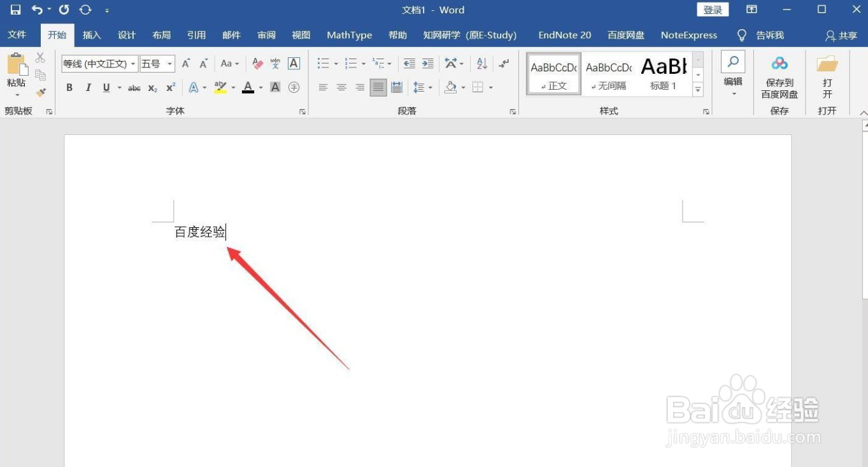Toggle justify alignment
This screenshot has height=467, width=868.
tap(378, 87)
